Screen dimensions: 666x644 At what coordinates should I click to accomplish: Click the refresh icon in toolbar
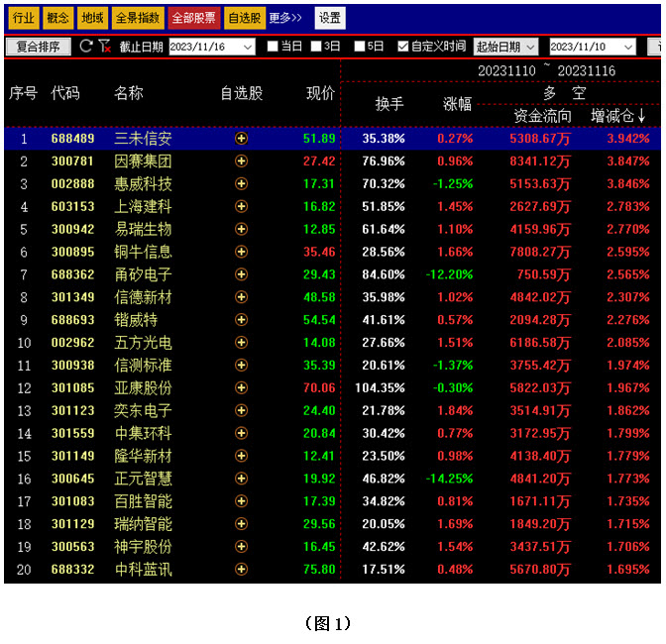click(x=86, y=47)
